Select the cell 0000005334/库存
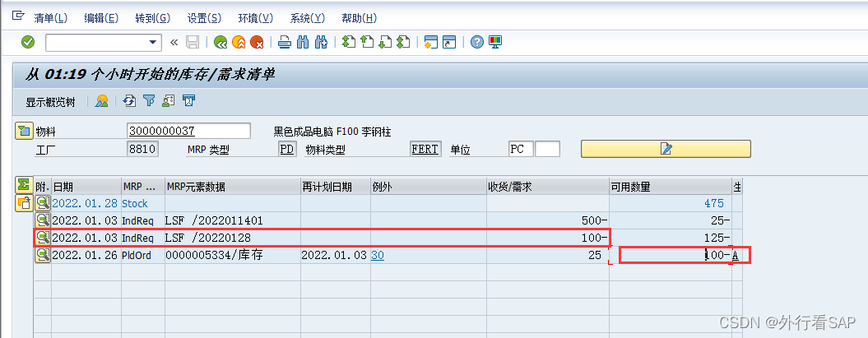 [x=233, y=255]
